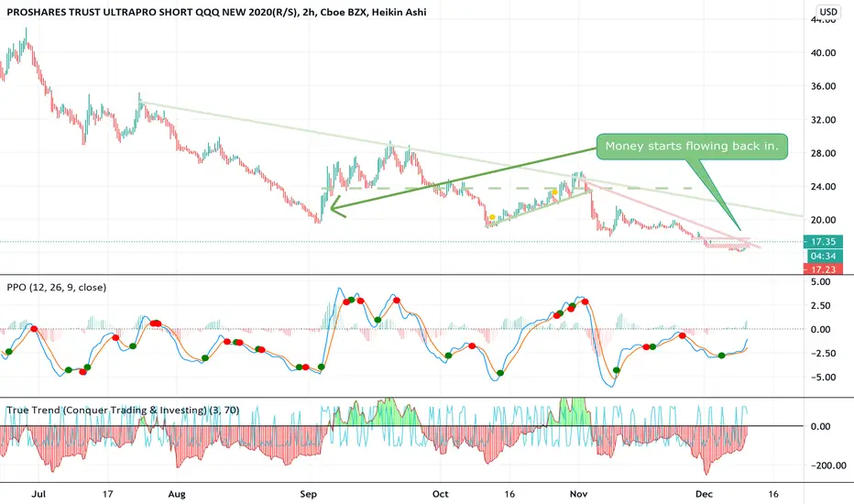Click the True Trend −200.00 scale label

pos(827,466)
